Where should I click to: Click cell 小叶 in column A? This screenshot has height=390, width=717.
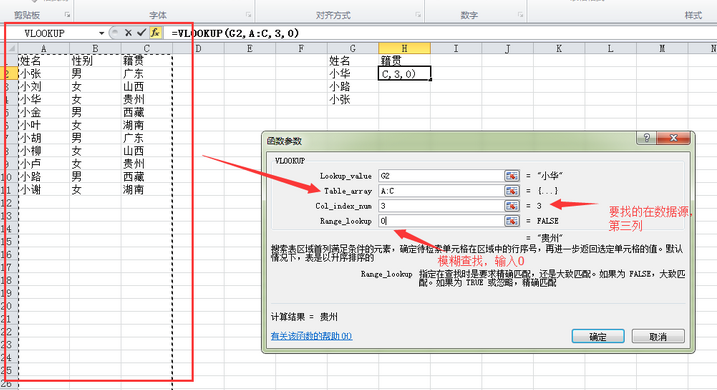(x=44, y=125)
